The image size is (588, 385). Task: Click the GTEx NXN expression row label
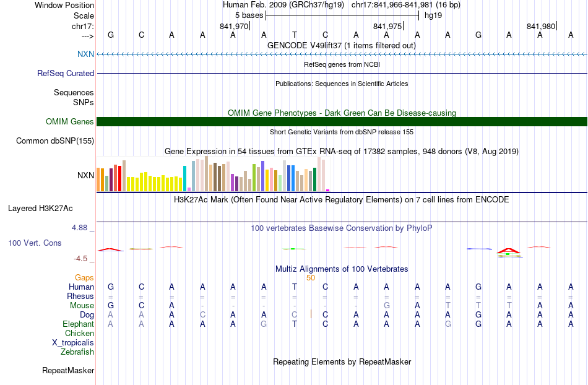point(85,175)
